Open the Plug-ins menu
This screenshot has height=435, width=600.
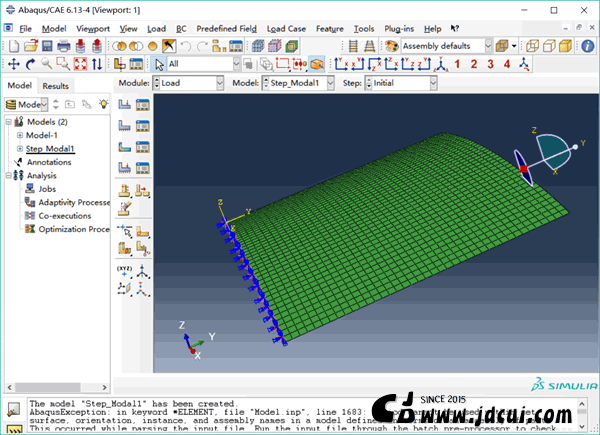pyautogui.click(x=399, y=29)
